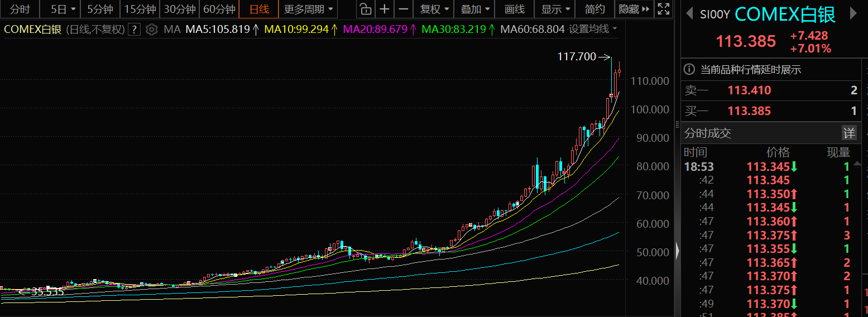
Task: Toggle 画线 drawing mode
Action: point(514,9)
